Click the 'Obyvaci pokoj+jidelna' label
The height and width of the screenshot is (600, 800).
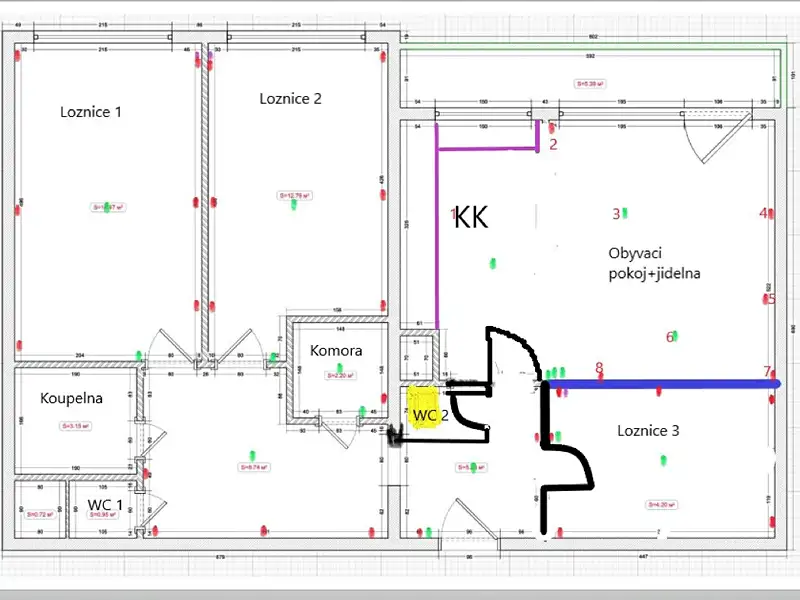coord(654,263)
